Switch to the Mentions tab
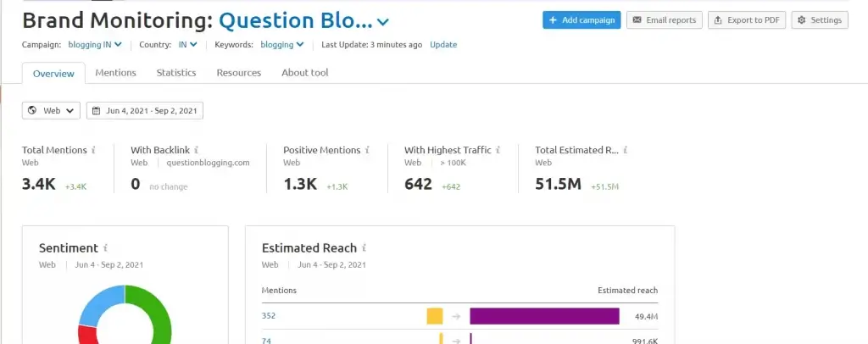868x344 pixels. click(115, 73)
